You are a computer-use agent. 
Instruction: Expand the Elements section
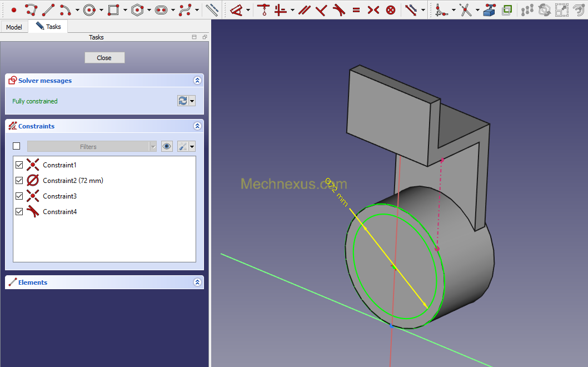click(x=197, y=282)
